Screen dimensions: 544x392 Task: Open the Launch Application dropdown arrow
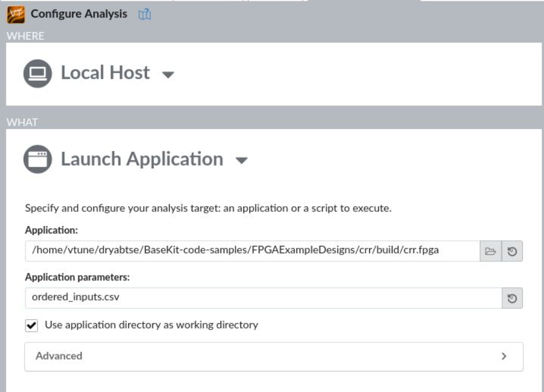(x=241, y=161)
